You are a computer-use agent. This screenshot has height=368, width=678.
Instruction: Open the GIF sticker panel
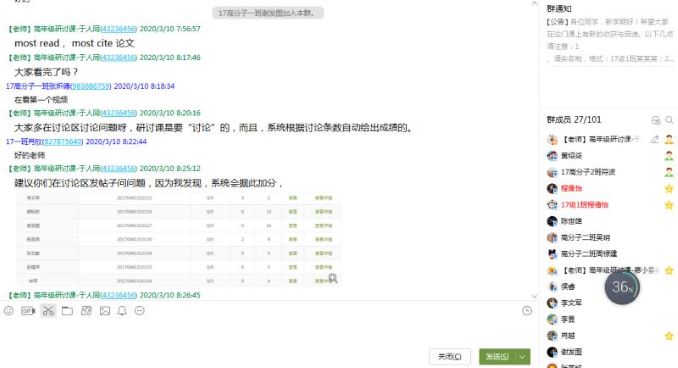pyautogui.click(x=28, y=310)
